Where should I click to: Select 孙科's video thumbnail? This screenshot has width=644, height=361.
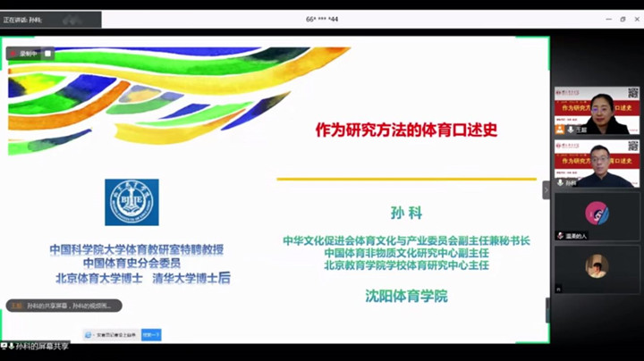597,164
